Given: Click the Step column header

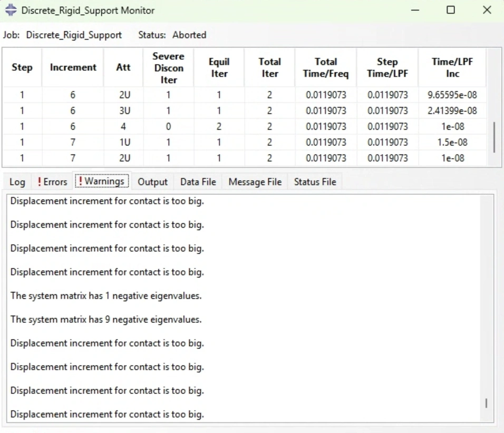Looking at the screenshot, I should (x=22, y=67).
